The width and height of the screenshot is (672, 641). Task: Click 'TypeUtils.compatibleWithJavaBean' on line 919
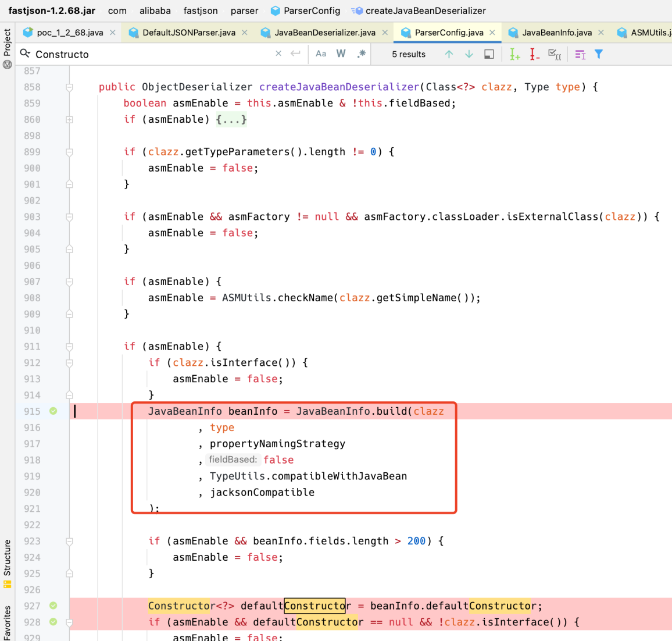tap(308, 476)
